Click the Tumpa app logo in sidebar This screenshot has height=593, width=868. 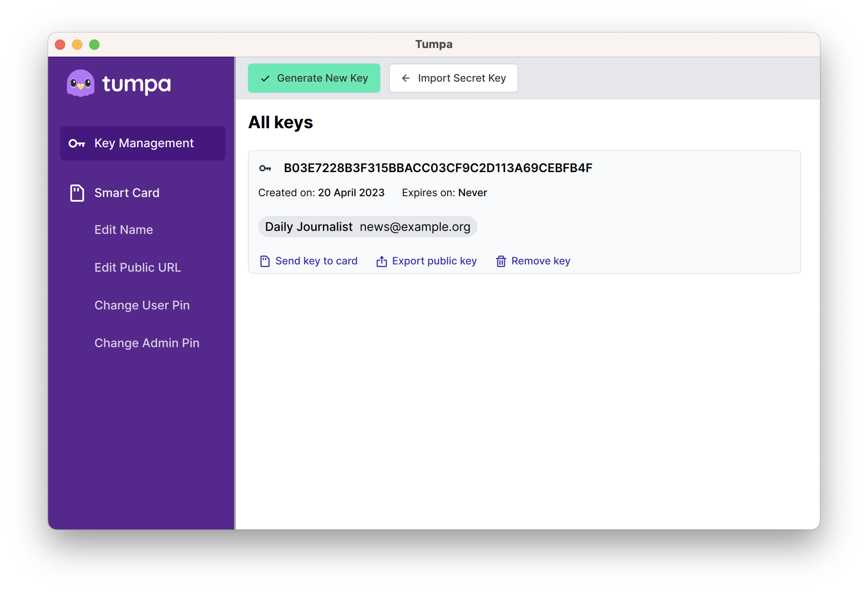(81, 84)
